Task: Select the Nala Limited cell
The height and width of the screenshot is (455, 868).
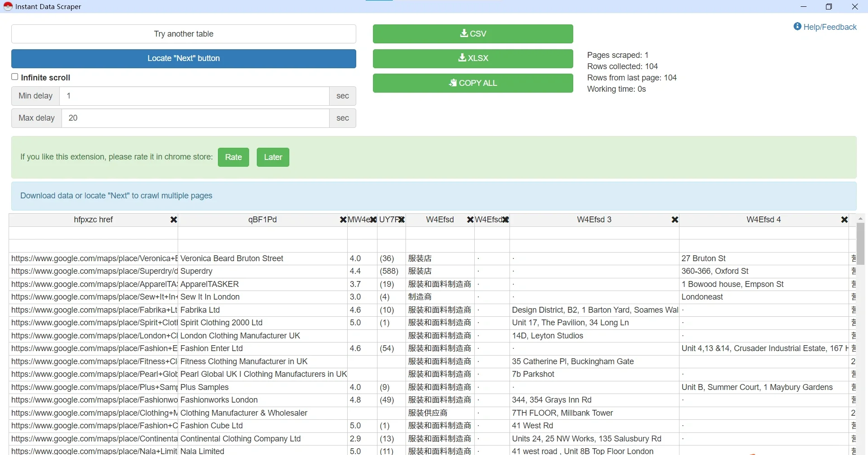Action: pos(263,450)
